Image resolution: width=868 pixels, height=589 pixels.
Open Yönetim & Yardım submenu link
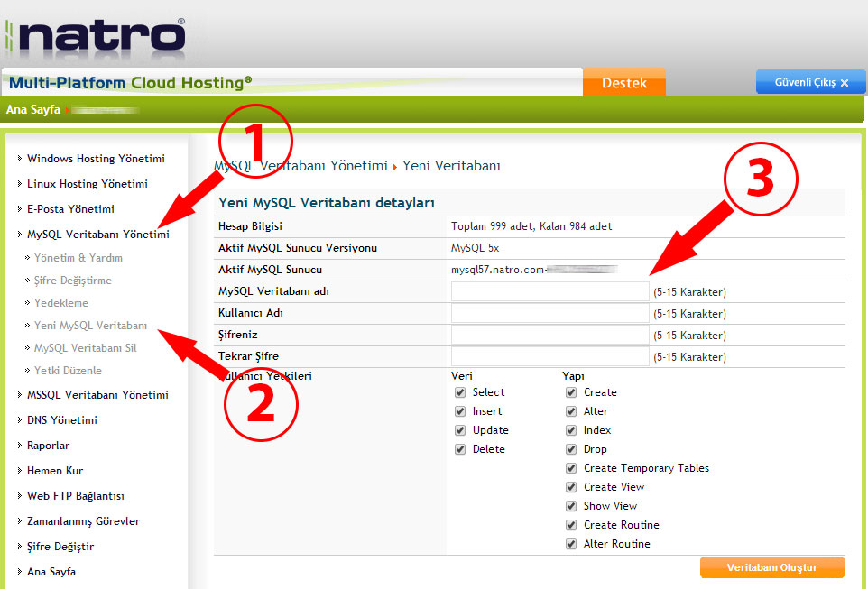click(x=78, y=258)
